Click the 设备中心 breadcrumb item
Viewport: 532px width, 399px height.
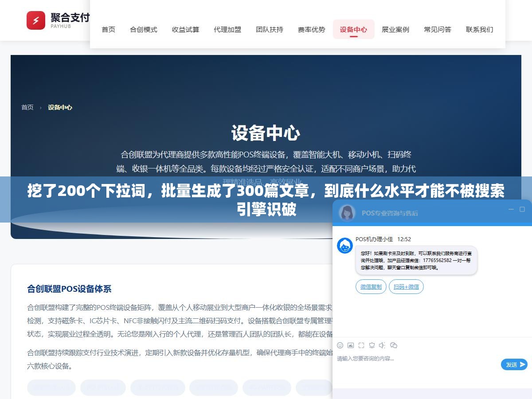click(x=60, y=107)
